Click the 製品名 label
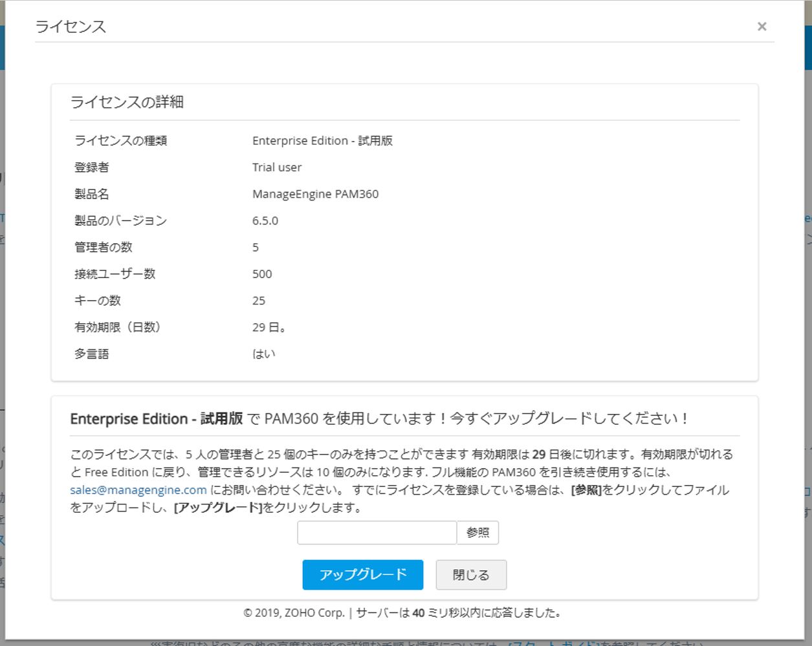The image size is (812, 646). point(91,193)
